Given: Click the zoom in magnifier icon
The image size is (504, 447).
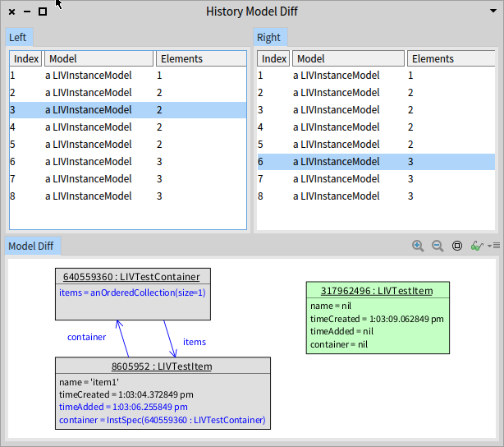Looking at the screenshot, I should [418, 247].
